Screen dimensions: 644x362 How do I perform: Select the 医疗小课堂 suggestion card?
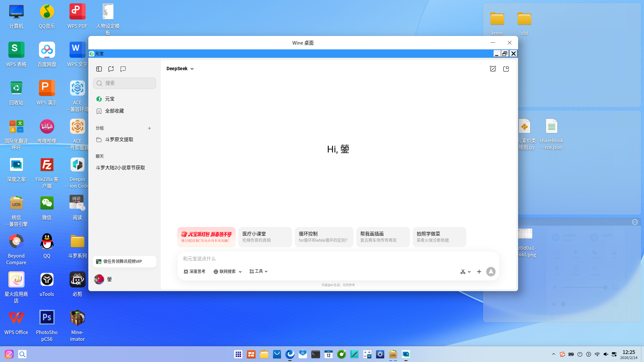pyautogui.click(x=265, y=237)
